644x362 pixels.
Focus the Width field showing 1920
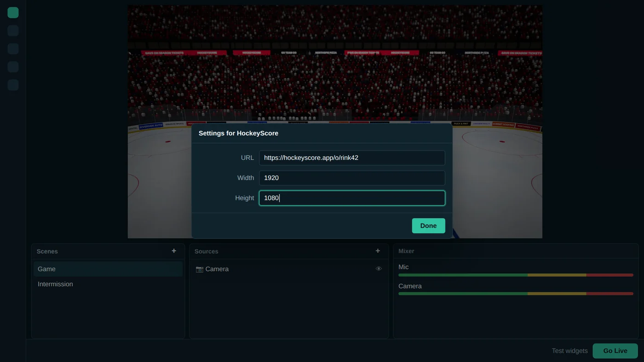[x=352, y=178]
